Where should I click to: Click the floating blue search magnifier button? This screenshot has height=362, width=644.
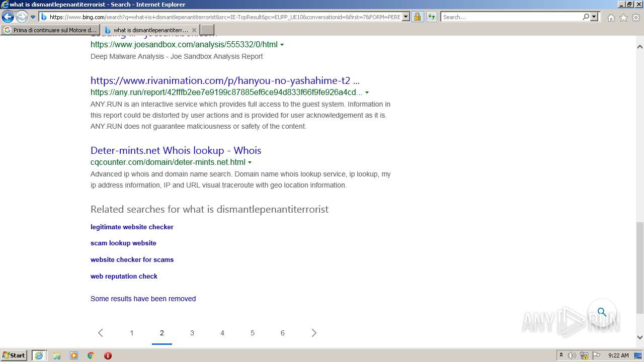pyautogui.click(x=602, y=312)
